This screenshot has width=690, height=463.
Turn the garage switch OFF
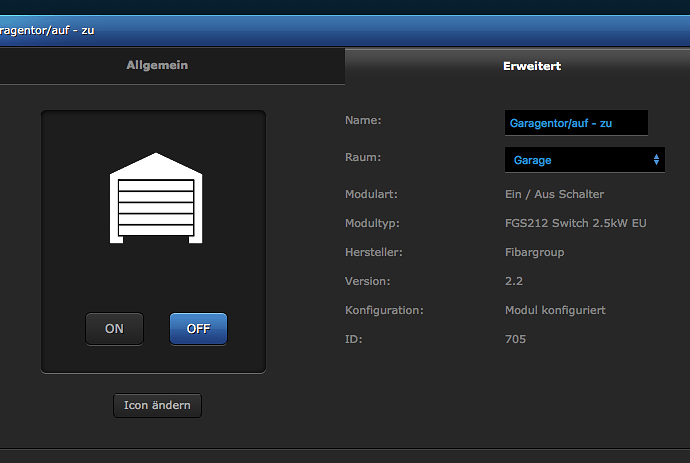(198, 329)
